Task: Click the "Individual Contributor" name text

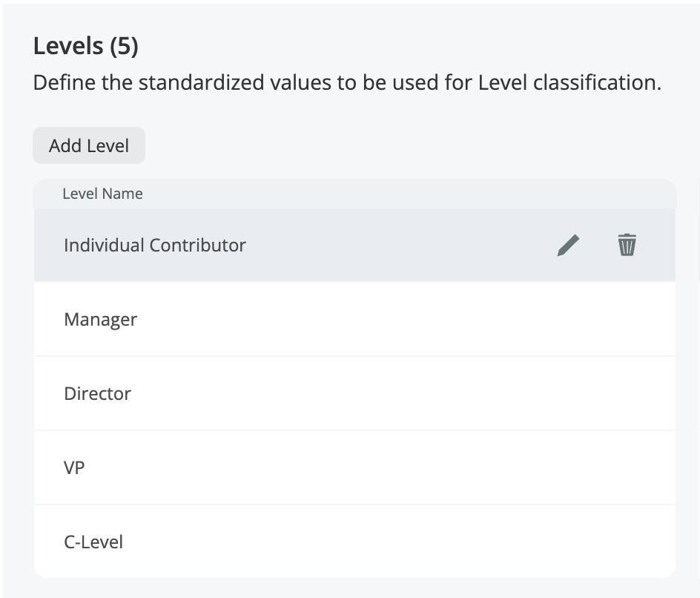Action: [155, 246]
